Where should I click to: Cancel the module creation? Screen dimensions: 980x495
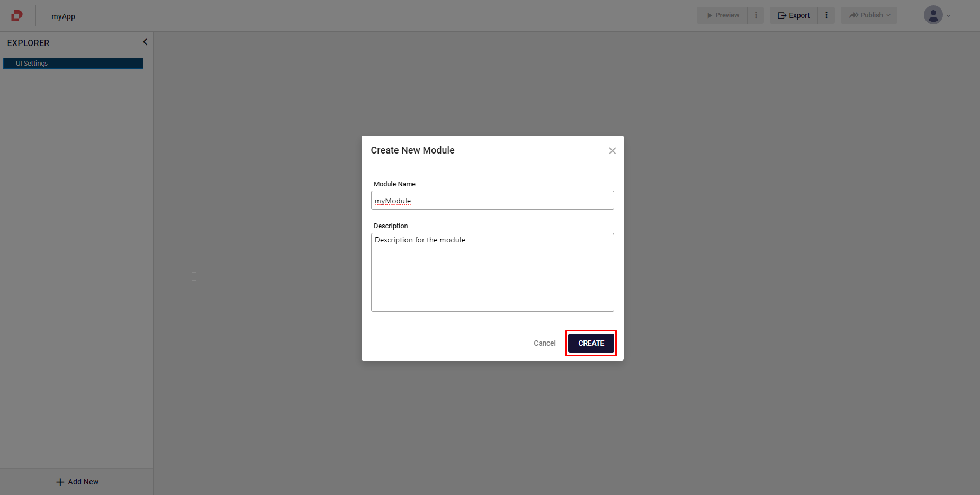544,343
